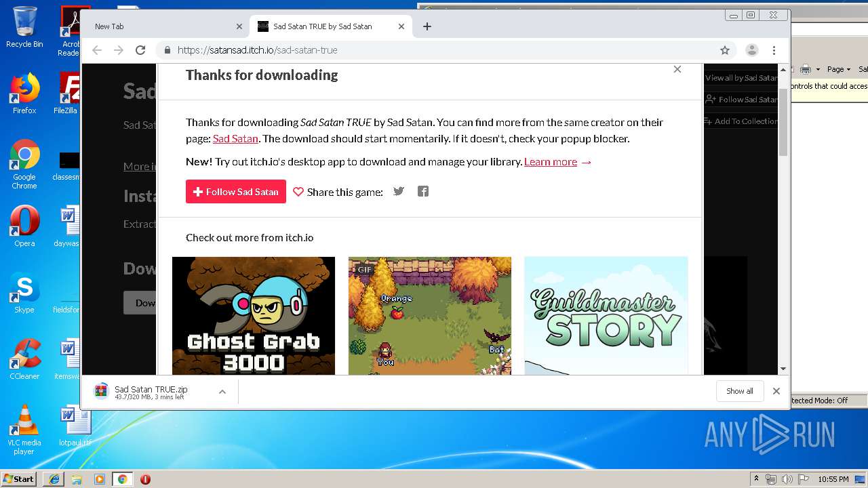
Task: Open Skype desktop shortcut
Action: pos(24,293)
